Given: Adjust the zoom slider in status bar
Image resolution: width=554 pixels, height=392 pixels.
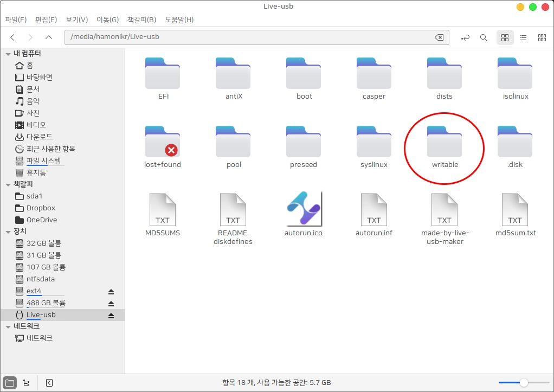Looking at the screenshot, I should coord(524,383).
